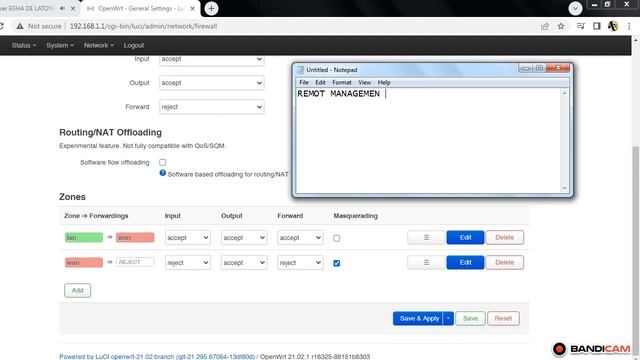Open the Chrome profile avatar

pyautogui.click(x=613, y=26)
